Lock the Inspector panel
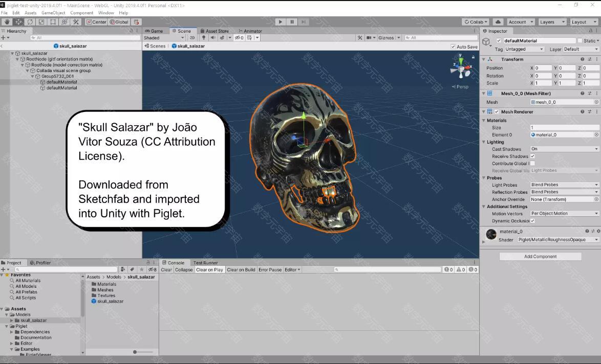601x364 pixels. [590, 31]
